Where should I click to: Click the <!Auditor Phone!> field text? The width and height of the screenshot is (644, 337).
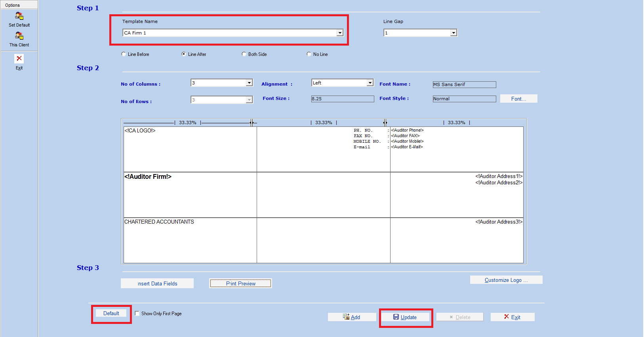(x=407, y=130)
